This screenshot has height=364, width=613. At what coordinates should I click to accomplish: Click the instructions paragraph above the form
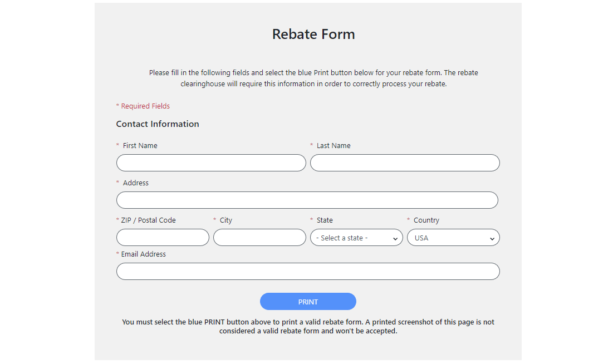313,78
